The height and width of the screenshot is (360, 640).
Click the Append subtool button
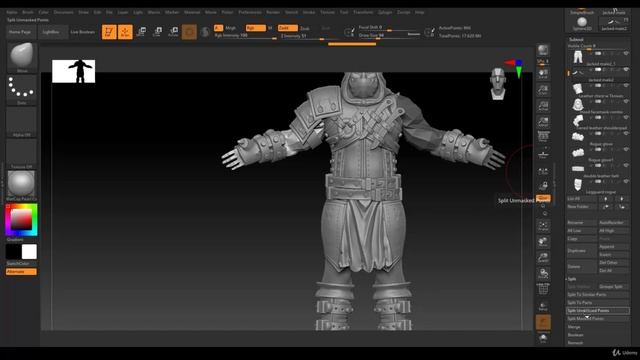[613, 247]
